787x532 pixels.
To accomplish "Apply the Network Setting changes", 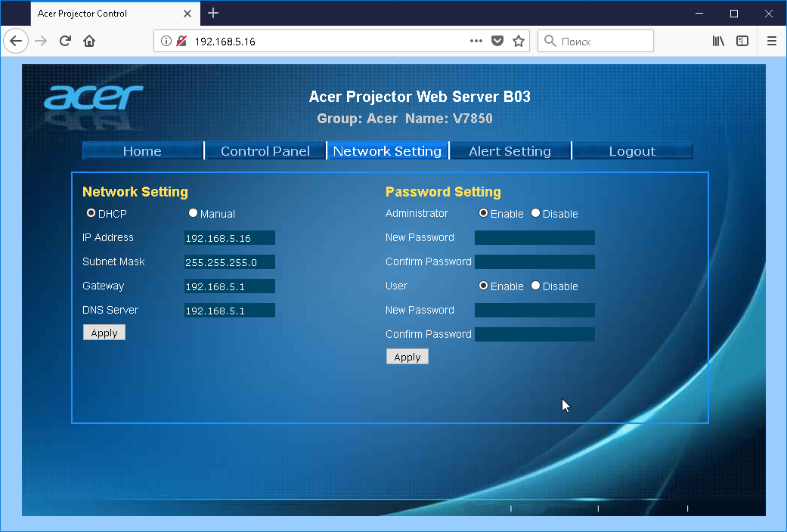I will (104, 332).
